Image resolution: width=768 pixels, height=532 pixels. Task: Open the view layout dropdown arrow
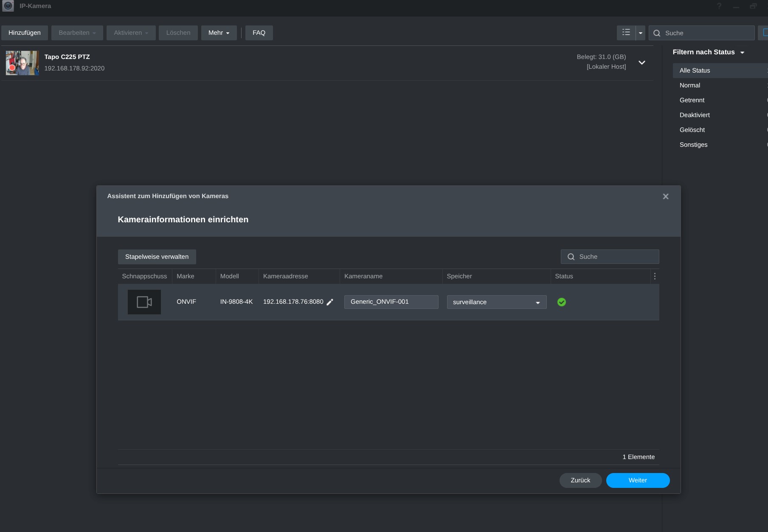[640, 33]
